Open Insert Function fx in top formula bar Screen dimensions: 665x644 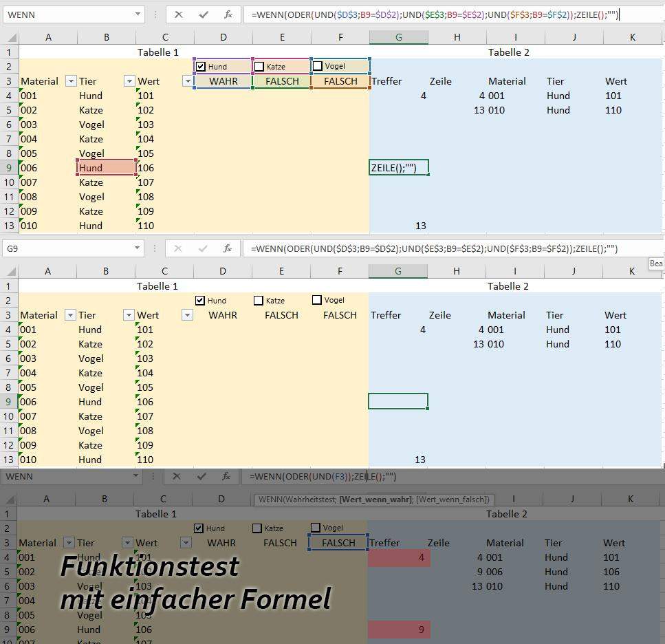click(228, 14)
